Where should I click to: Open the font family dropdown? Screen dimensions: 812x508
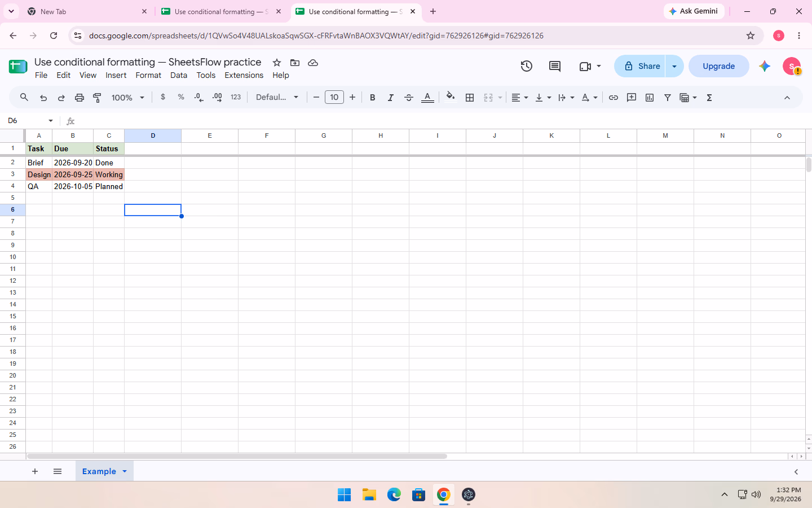pyautogui.click(x=277, y=97)
